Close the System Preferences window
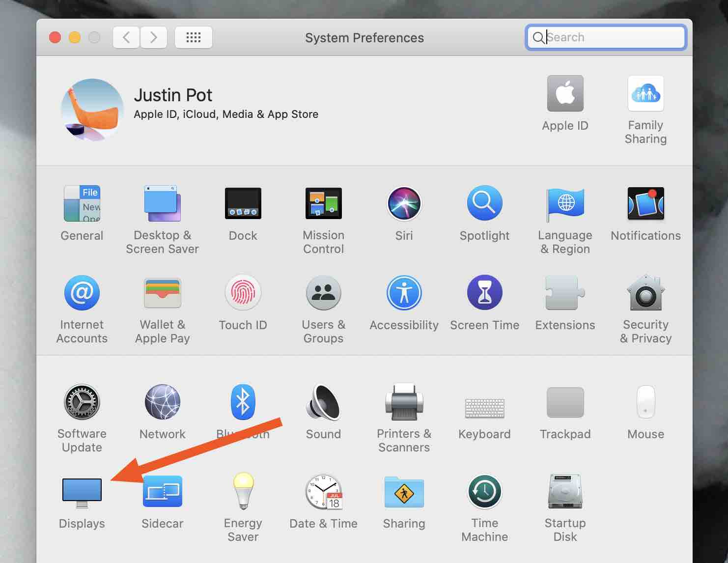This screenshot has width=728, height=563. (55, 37)
